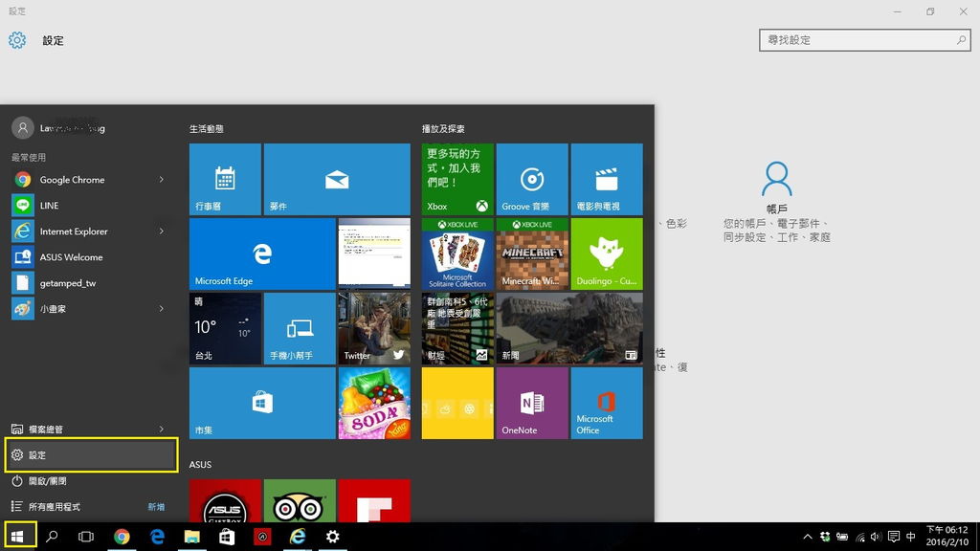980x551 pixels.
Task: Open the Phone Companion (手機小幫手) tile
Action: click(300, 329)
